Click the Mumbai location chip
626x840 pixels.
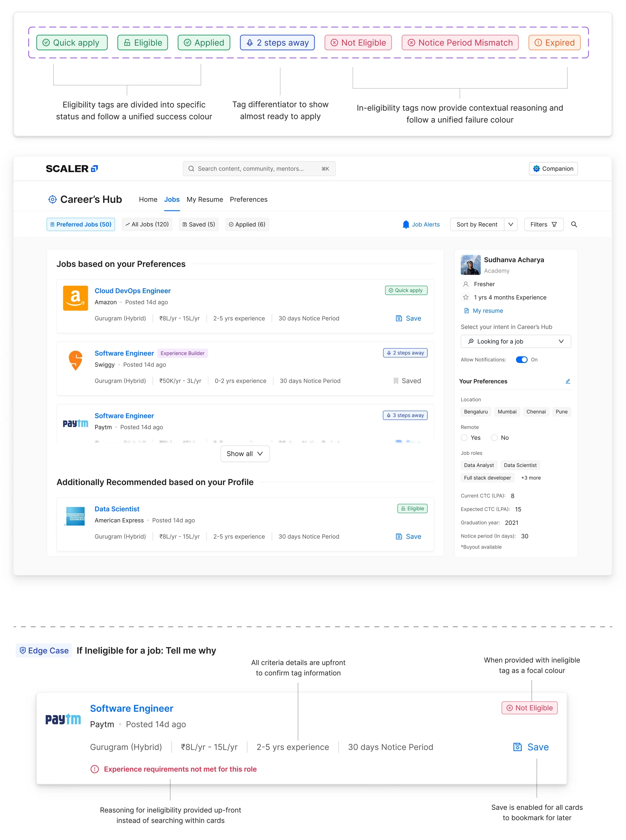[x=507, y=412]
